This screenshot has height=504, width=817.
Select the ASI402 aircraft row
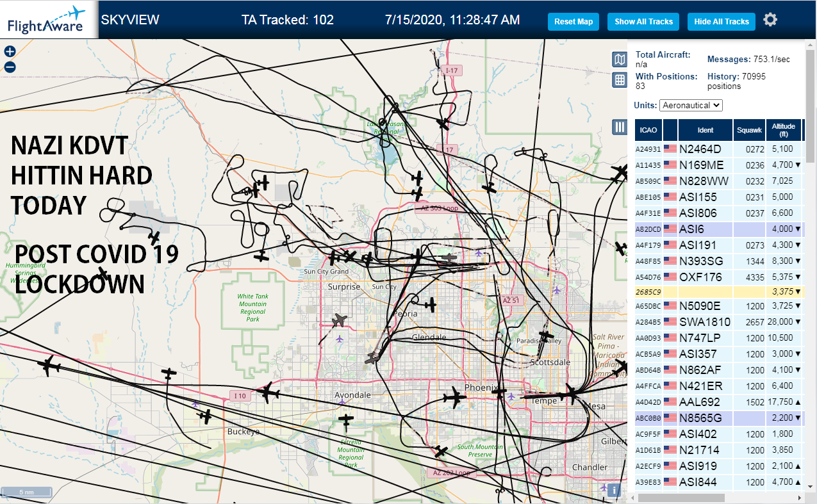tap(718, 434)
